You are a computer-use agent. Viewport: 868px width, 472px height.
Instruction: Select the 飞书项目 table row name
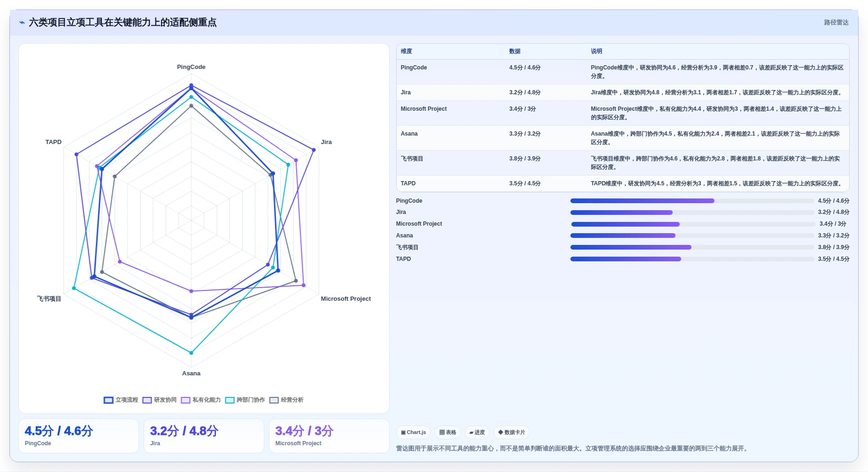coord(412,159)
